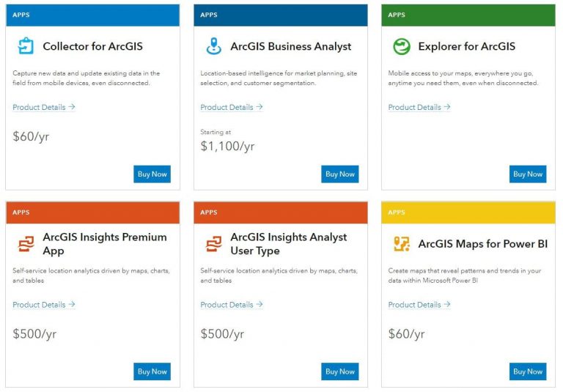Click the Collector for ArcGIS clipboard icon
Image resolution: width=563 pixels, height=392 pixels.
tap(26, 46)
